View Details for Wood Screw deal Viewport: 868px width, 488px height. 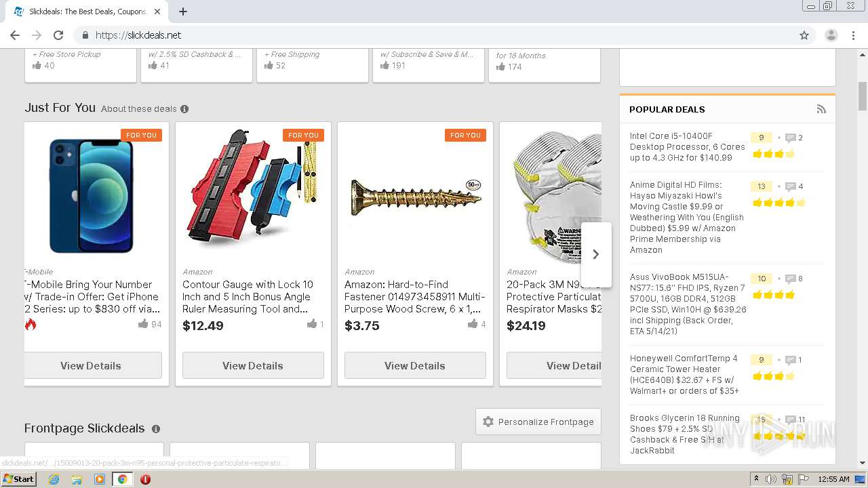(415, 365)
